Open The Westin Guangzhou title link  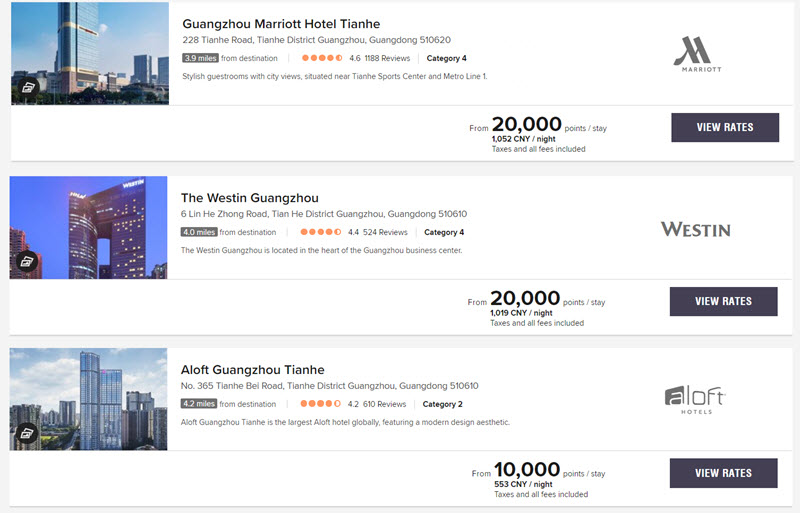click(x=249, y=198)
